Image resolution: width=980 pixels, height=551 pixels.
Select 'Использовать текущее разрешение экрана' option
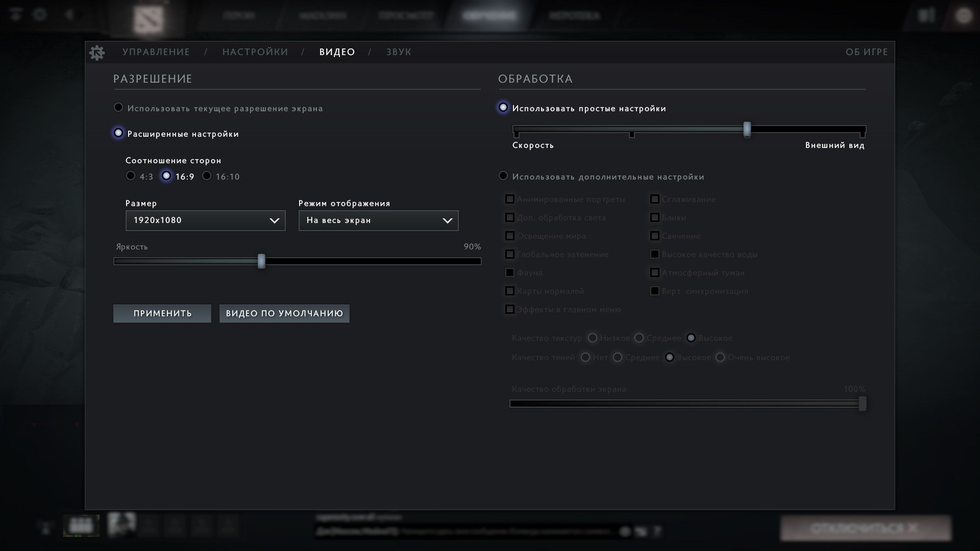(x=118, y=108)
